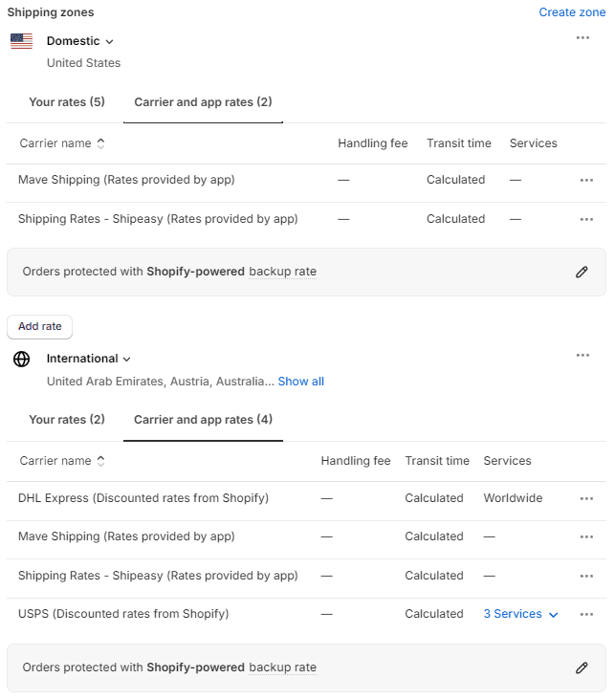Open more actions for Domestic Shipeasy row
This screenshot has width=615, height=700.
[586, 220]
